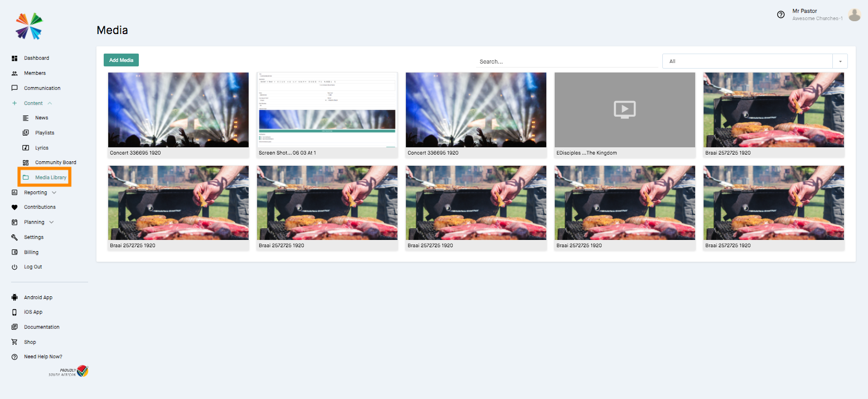Open the Billing page icon
The image size is (868, 399).
click(14, 252)
